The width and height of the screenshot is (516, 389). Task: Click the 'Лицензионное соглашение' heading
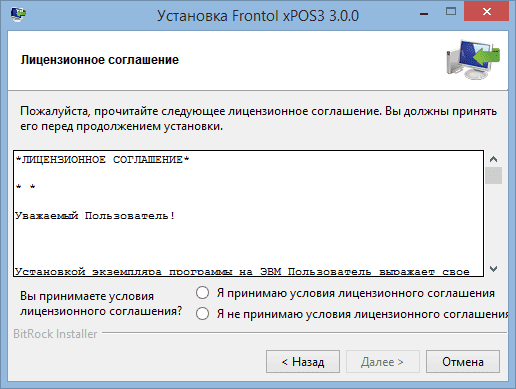pyautogui.click(x=100, y=60)
